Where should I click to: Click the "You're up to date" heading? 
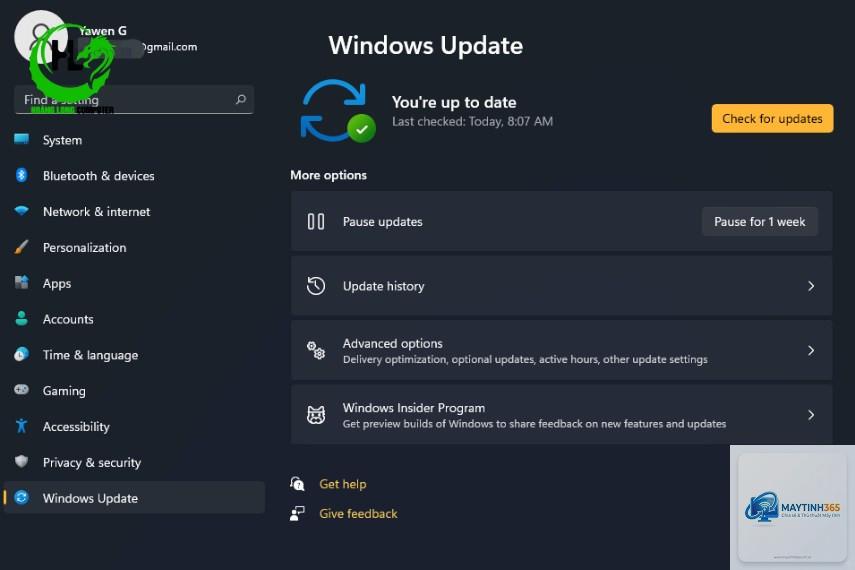coord(454,102)
